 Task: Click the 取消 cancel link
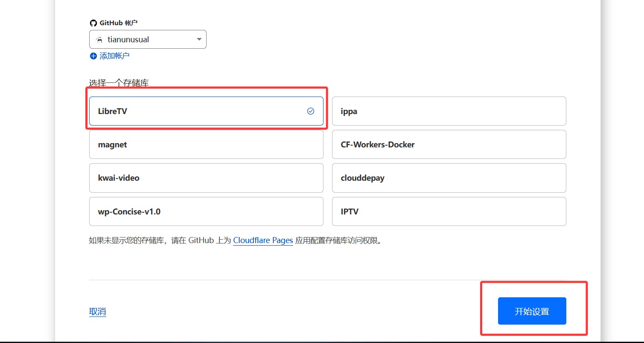click(x=98, y=311)
